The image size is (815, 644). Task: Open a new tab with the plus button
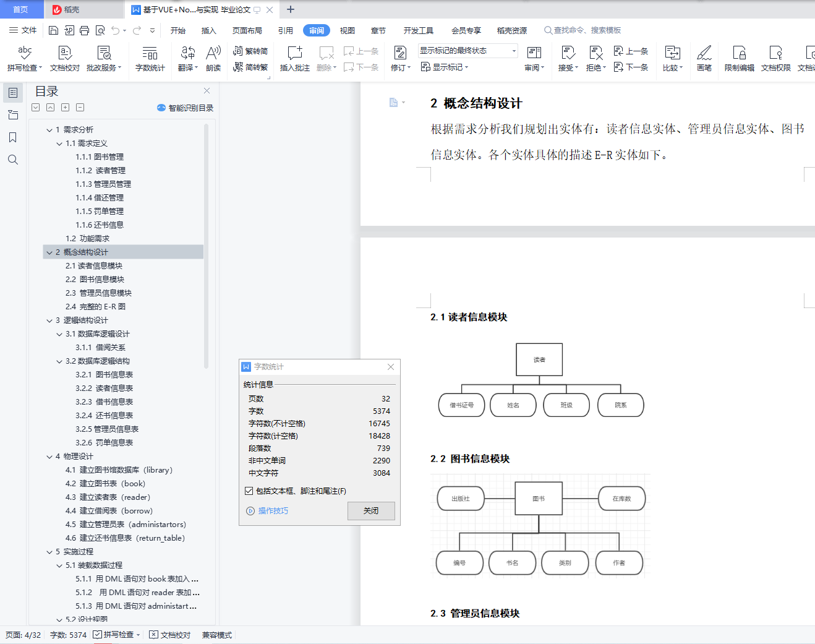point(291,9)
